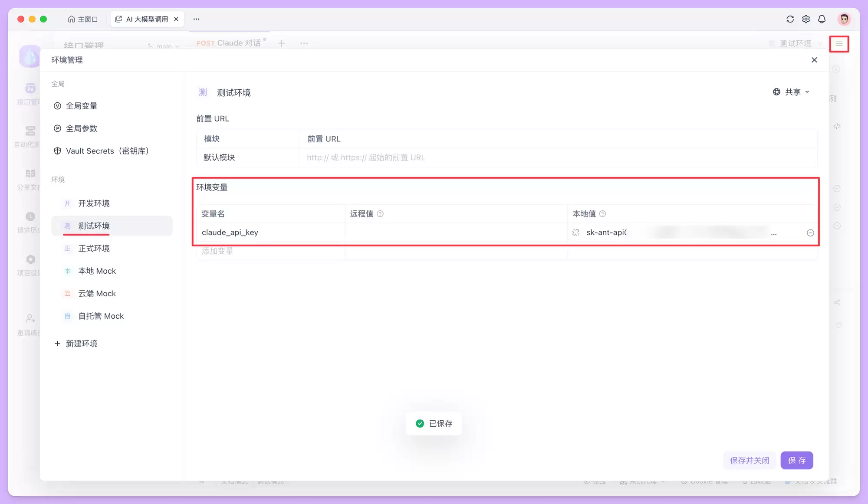Click the share icon on right edge
This screenshot has width=868, height=504.
tap(837, 303)
